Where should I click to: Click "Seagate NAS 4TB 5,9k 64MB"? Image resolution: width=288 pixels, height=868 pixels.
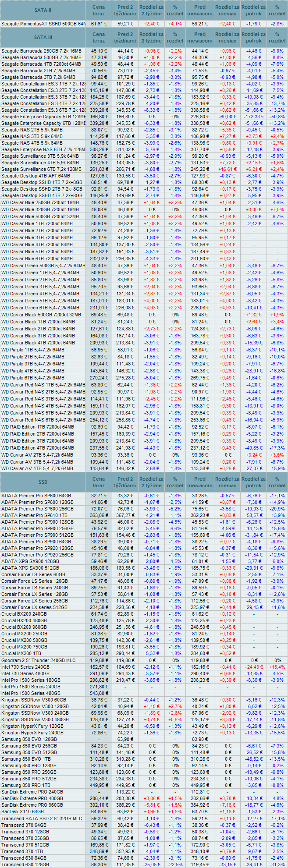32,143
